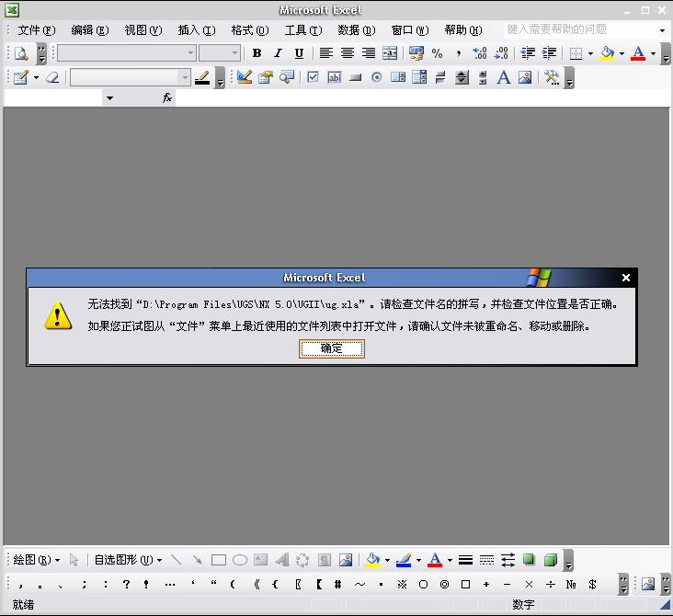Insert a Command Button control

tap(356, 78)
